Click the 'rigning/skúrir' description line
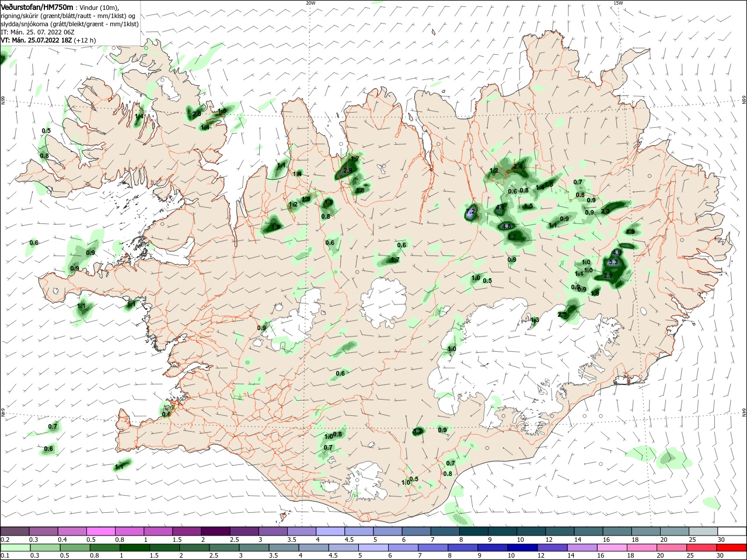Viewport: 747px width, 560px height. (x=69, y=16)
